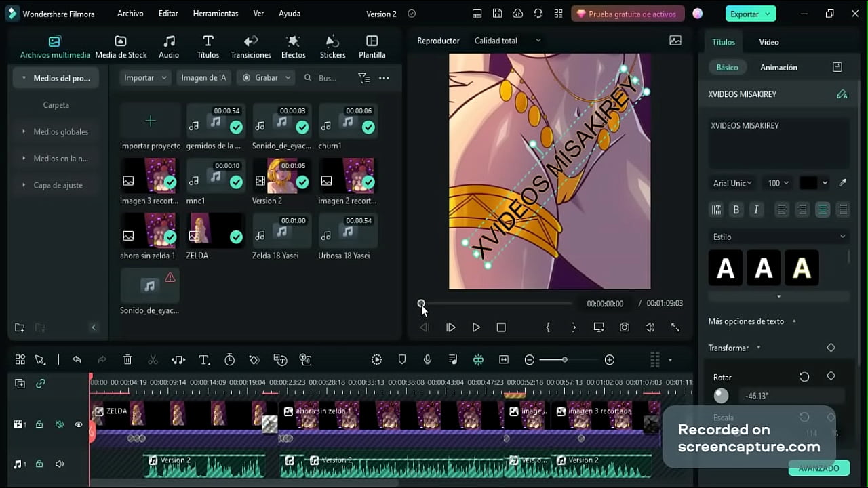Open the Grabar dropdown
Image resolution: width=868 pixels, height=488 pixels.
(x=266, y=78)
